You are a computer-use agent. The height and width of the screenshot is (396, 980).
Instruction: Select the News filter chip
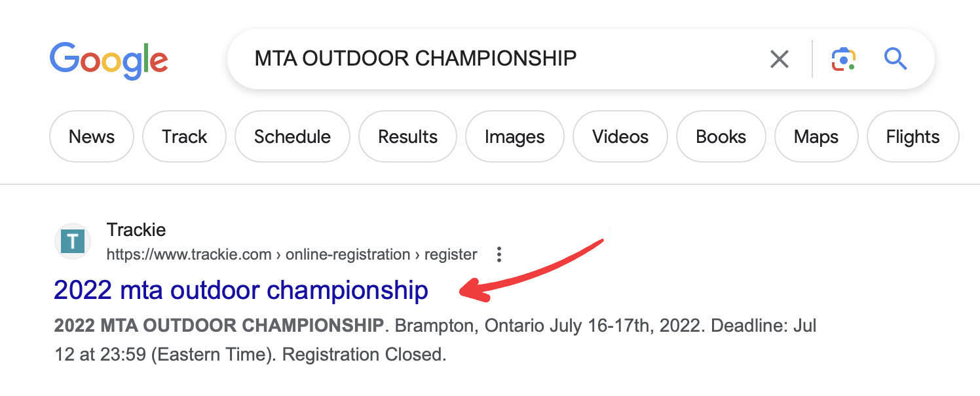tap(92, 136)
